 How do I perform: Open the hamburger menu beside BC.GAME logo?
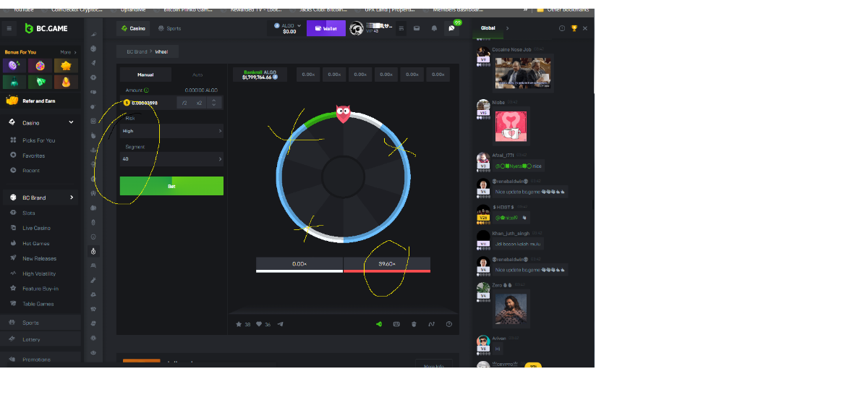point(9,28)
